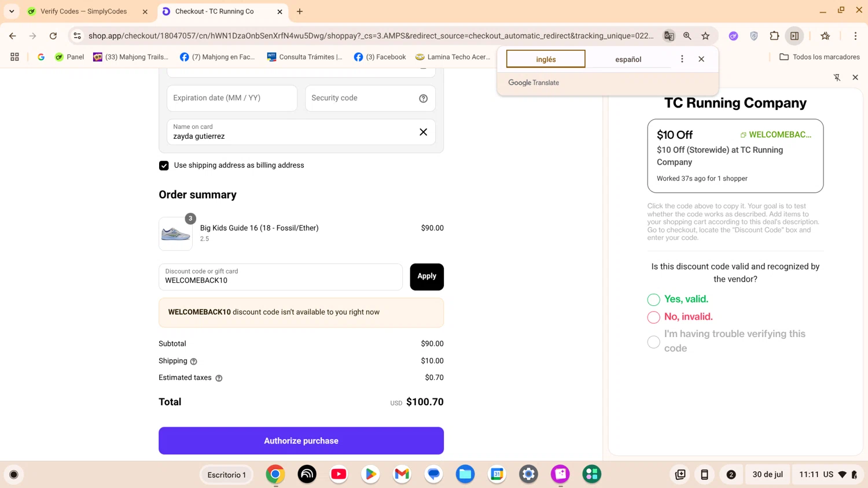The width and height of the screenshot is (868, 488).
Task: Click the $10 Off coupon card
Action: point(735,156)
